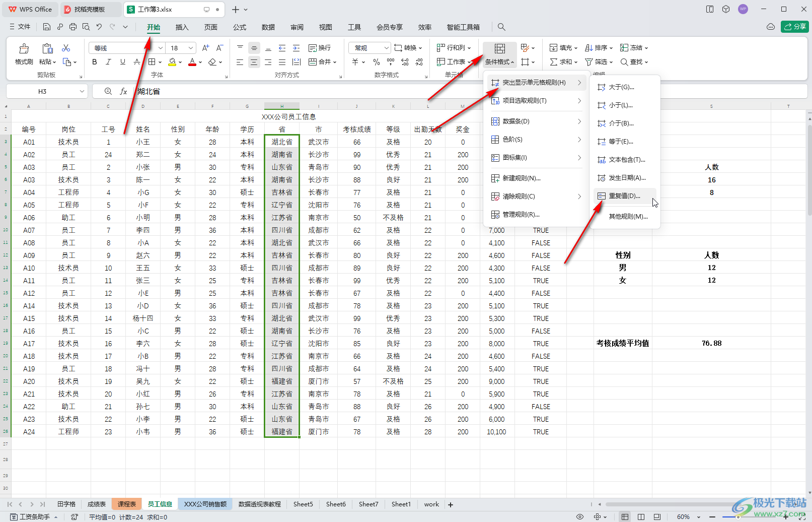Toggle Wrap Text (换行)
This screenshot has width=812, height=522.
point(320,48)
